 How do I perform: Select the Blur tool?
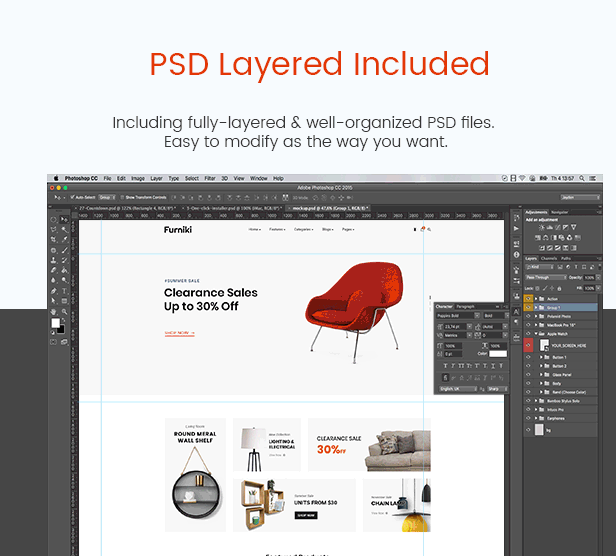click(x=54, y=280)
